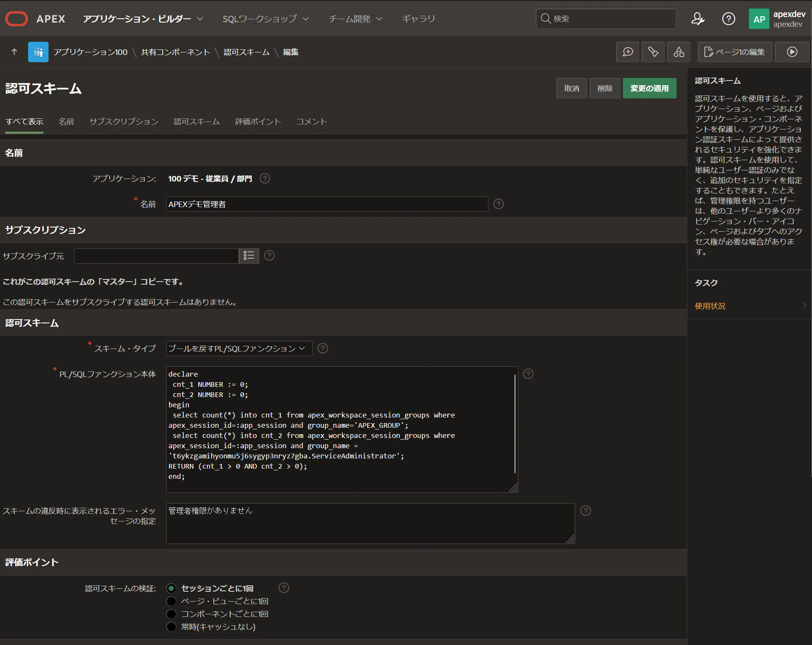
Task: Focus the error message textarea
Action: 370,523
